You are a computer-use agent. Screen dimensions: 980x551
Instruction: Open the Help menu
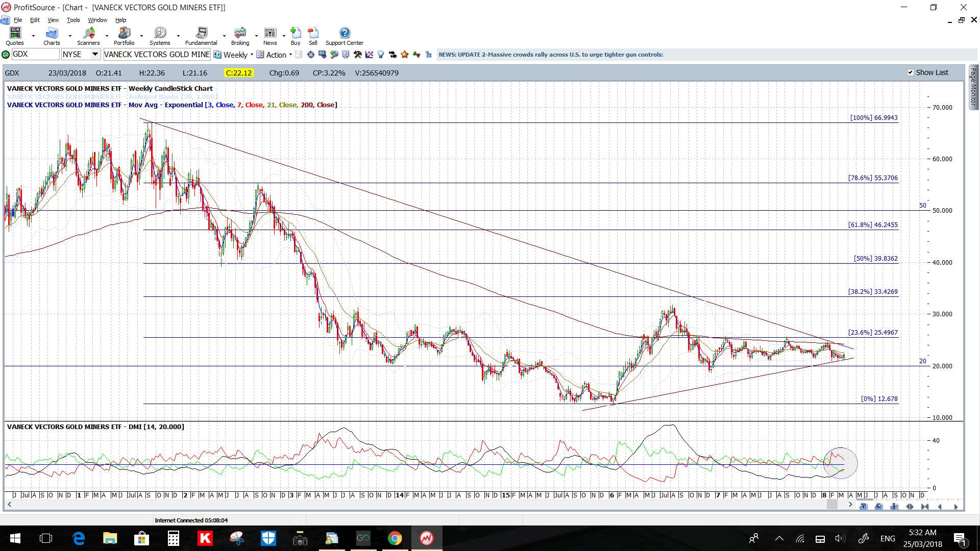120,20
